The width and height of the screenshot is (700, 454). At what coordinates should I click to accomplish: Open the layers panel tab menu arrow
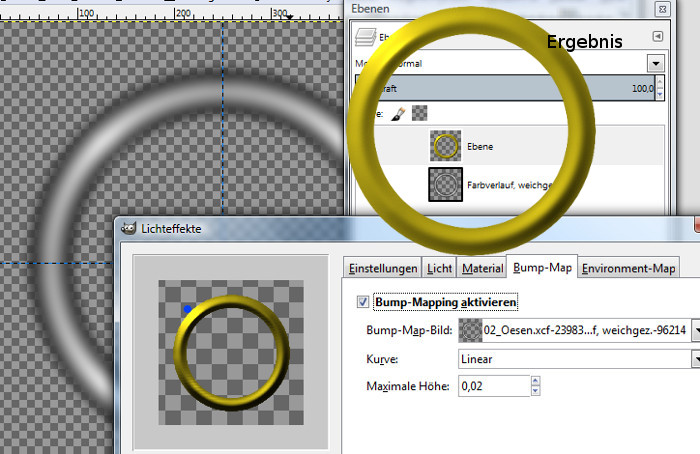pos(657,37)
